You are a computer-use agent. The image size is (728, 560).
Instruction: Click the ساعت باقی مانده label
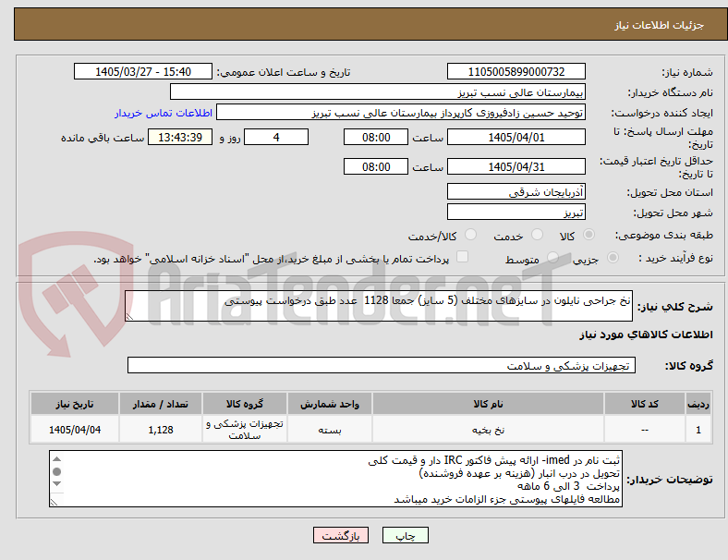pyautogui.click(x=103, y=138)
